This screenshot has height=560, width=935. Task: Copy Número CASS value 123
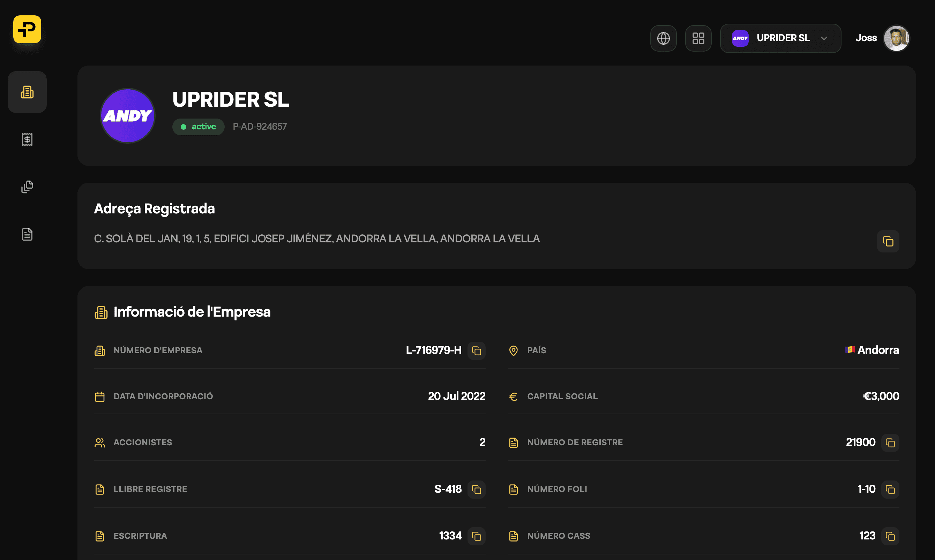890,536
